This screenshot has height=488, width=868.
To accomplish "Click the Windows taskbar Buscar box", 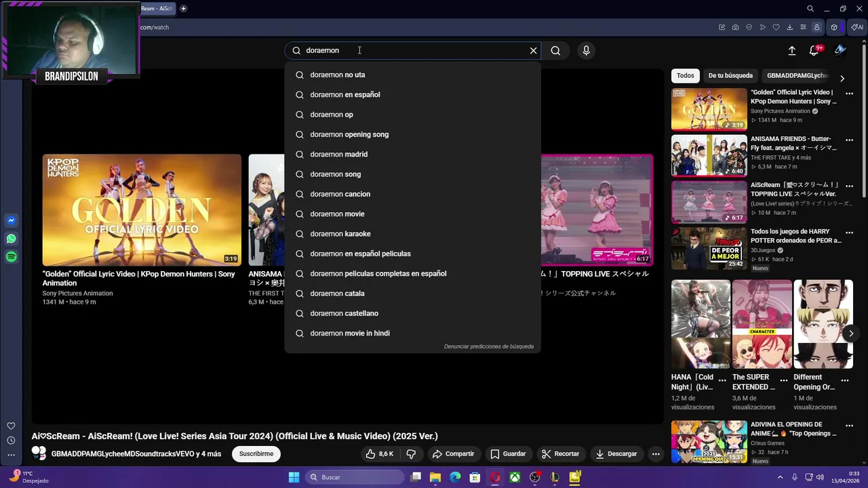I will (x=354, y=477).
